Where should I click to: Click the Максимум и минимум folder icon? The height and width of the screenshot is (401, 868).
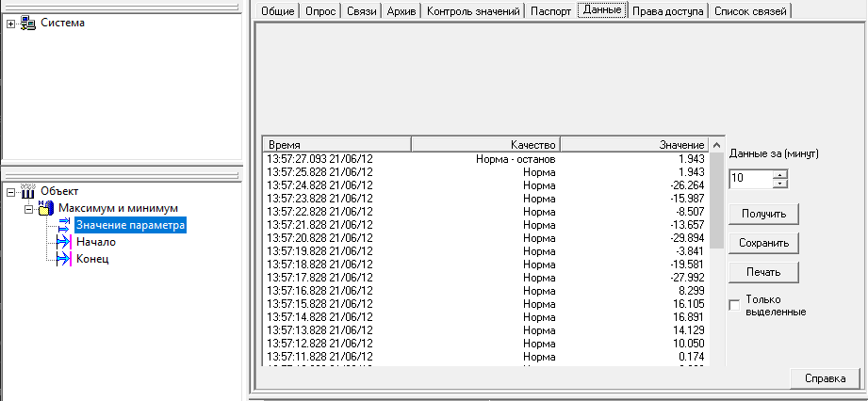pos(46,209)
